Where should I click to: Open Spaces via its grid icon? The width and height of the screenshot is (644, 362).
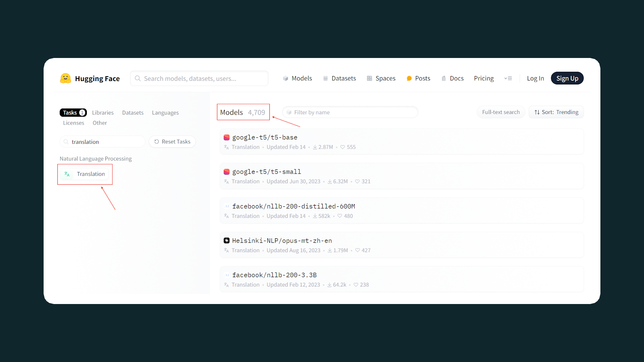(370, 78)
